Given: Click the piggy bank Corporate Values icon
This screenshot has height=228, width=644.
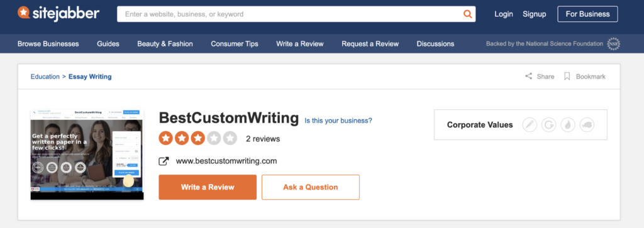Looking at the screenshot, I should pyautogui.click(x=587, y=124).
